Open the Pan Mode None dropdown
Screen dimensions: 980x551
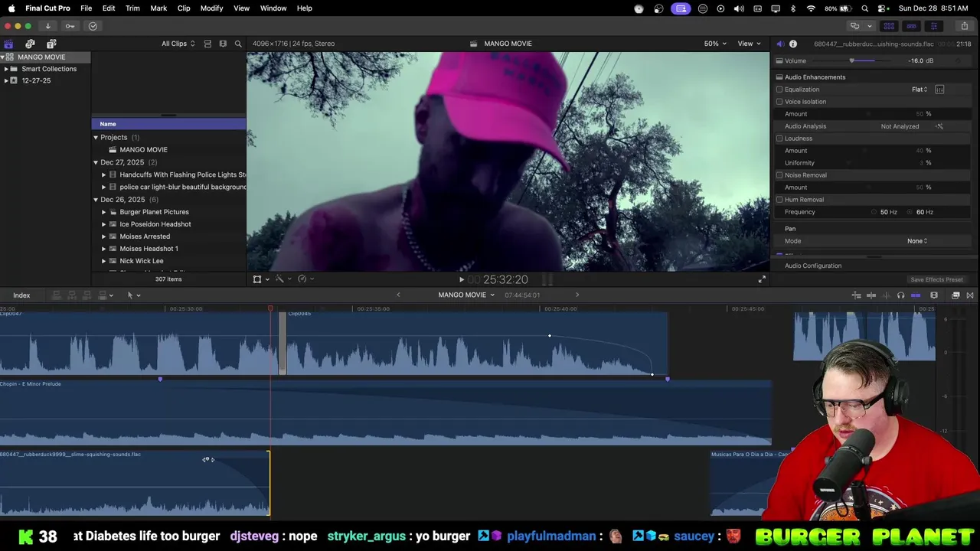tap(917, 241)
